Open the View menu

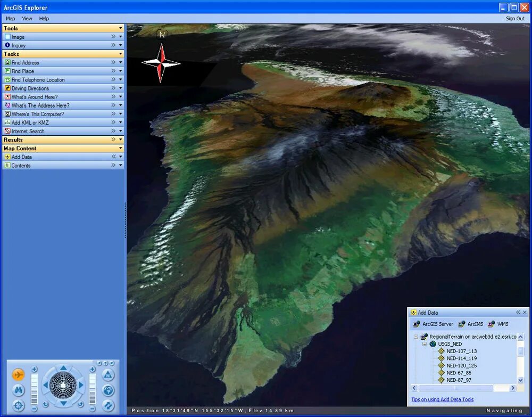point(27,18)
